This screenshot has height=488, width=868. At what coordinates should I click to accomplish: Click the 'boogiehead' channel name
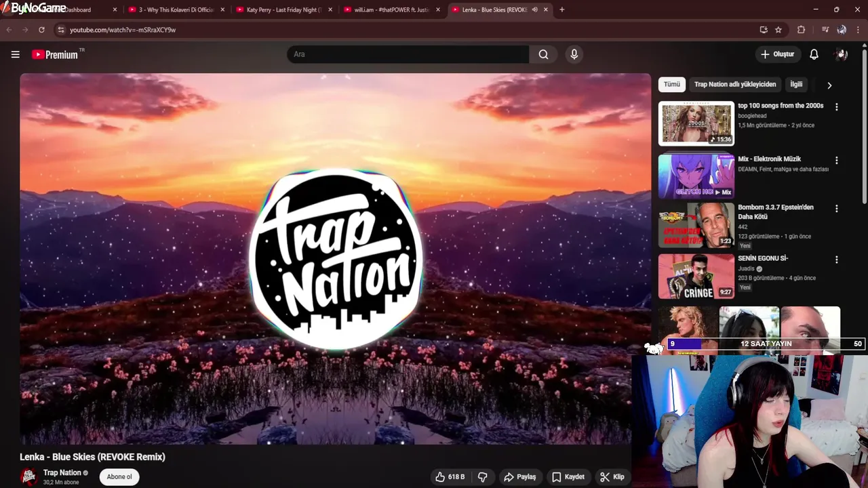pos(752,116)
